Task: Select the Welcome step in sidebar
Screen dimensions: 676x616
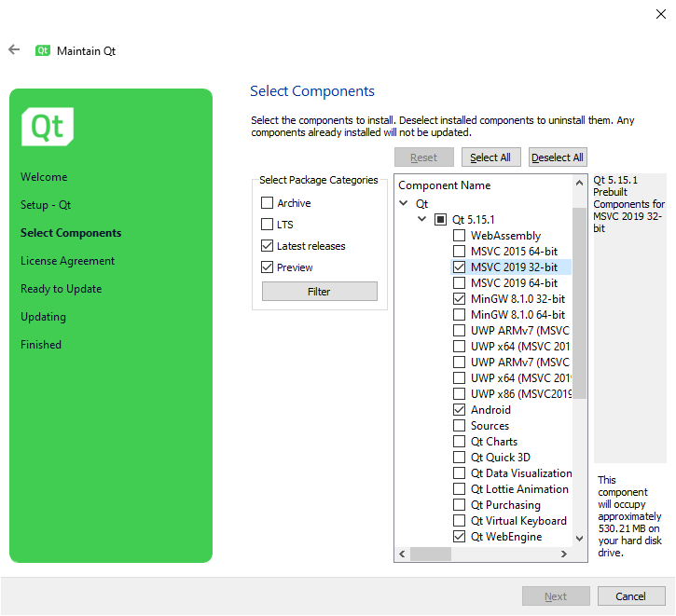Action: 44,177
